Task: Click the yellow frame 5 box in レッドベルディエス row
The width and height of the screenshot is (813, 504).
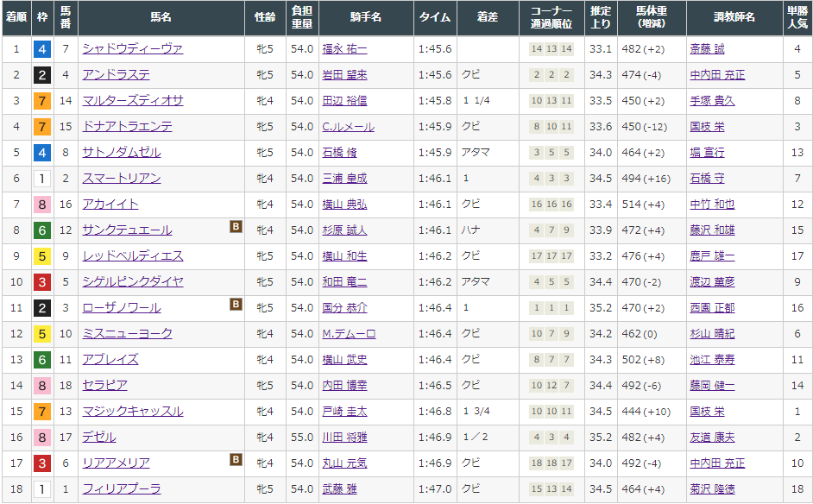Action: 42,256
